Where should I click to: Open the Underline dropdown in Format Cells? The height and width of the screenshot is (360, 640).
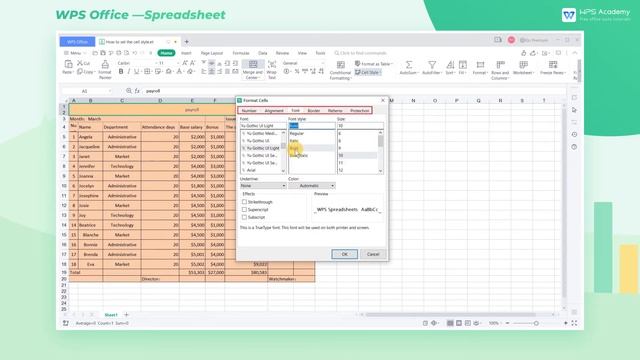(263, 186)
